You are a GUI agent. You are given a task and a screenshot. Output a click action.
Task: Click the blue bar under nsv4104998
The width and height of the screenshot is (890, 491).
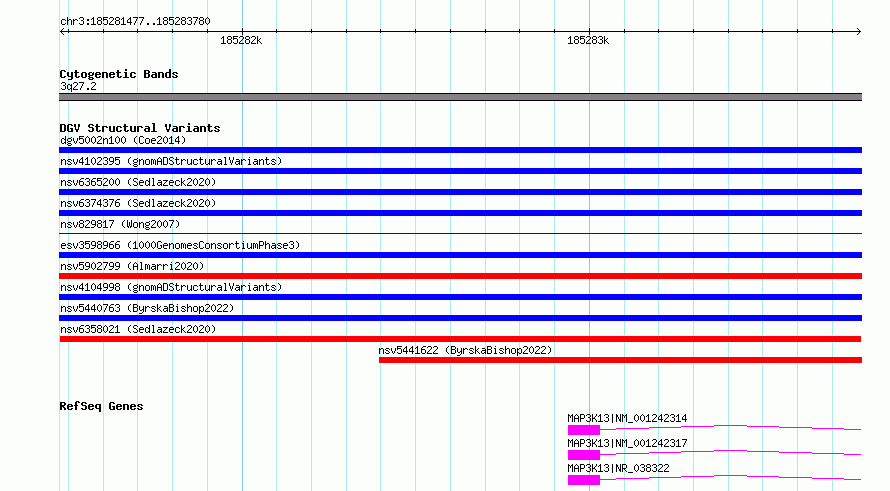[x=460, y=297]
